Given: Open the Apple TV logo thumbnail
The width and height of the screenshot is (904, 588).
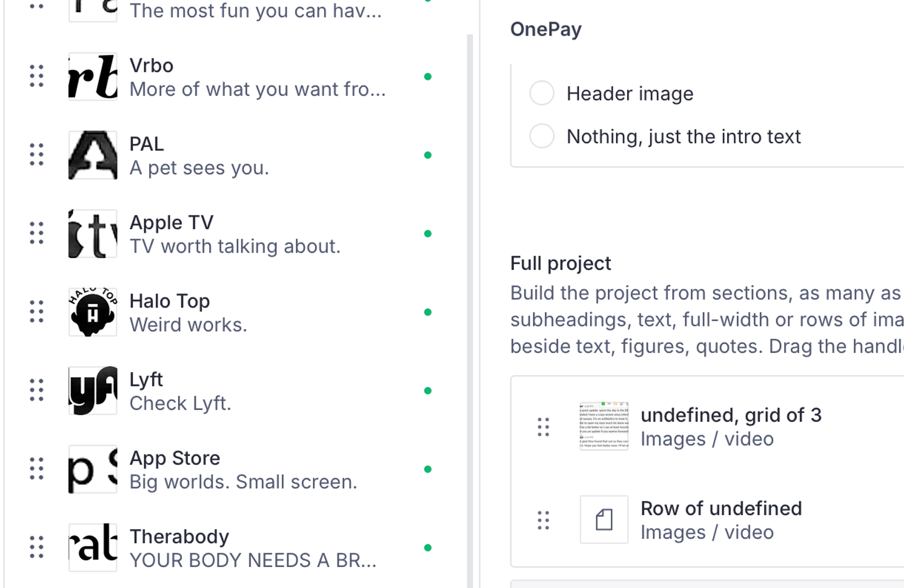Looking at the screenshot, I should coord(93,233).
